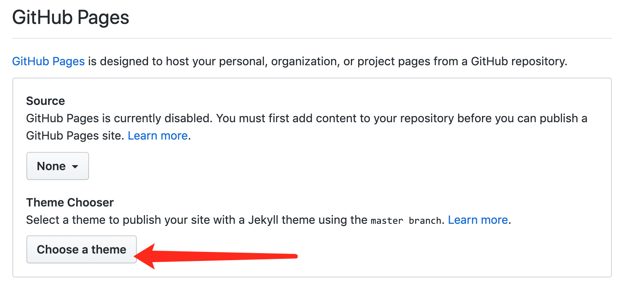Open the None source dropdown
The height and width of the screenshot is (294, 644).
click(57, 166)
